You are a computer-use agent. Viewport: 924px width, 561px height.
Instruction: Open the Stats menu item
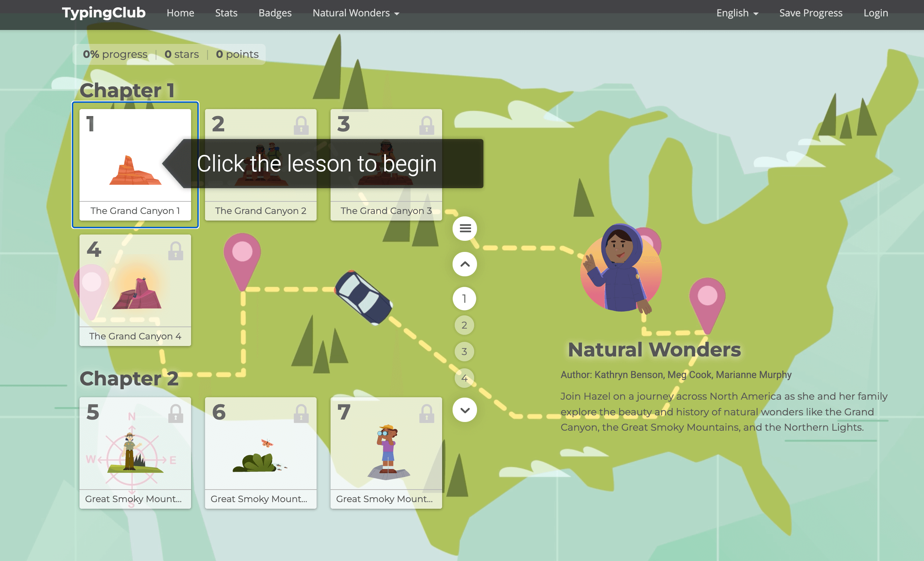click(226, 13)
